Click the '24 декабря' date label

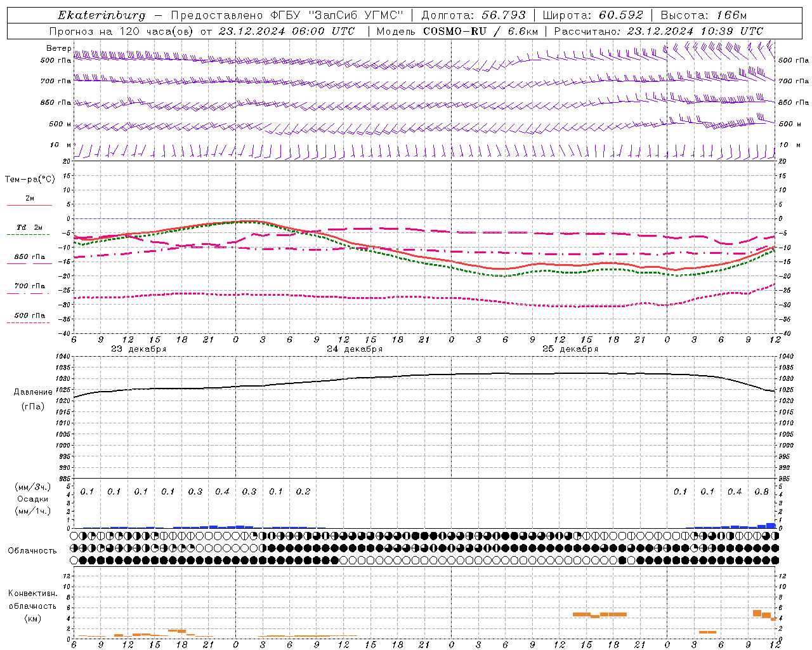coord(355,349)
